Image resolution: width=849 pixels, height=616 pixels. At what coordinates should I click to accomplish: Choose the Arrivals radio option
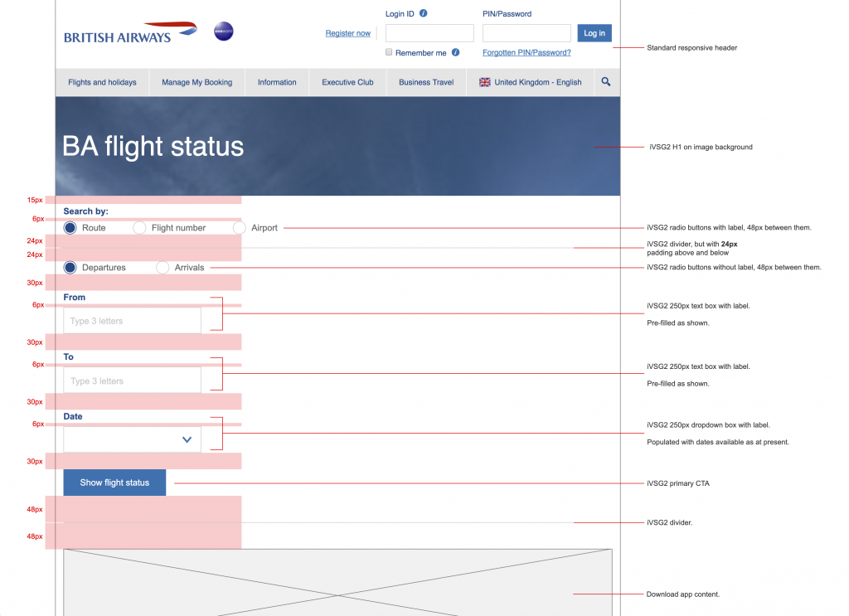[x=163, y=268]
